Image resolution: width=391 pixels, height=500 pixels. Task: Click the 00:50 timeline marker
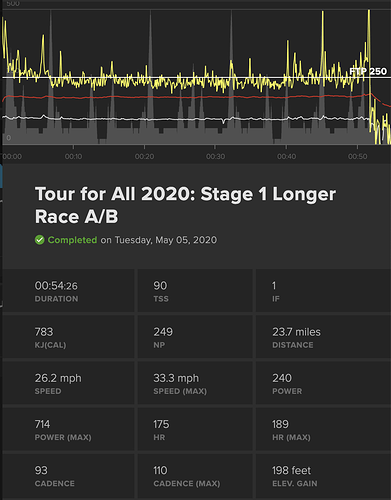357,156
